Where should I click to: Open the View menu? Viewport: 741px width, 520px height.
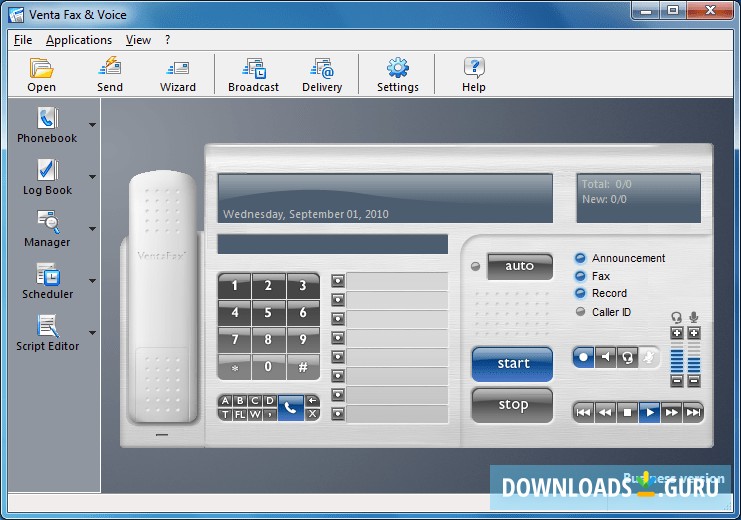click(x=138, y=40)
